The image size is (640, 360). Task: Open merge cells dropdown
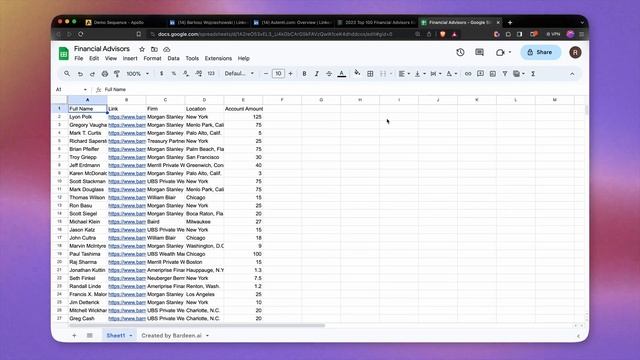(385, 74)
